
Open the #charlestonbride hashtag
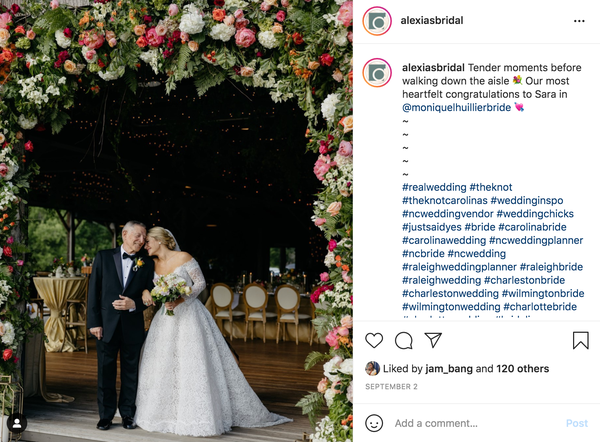point(524,280)
